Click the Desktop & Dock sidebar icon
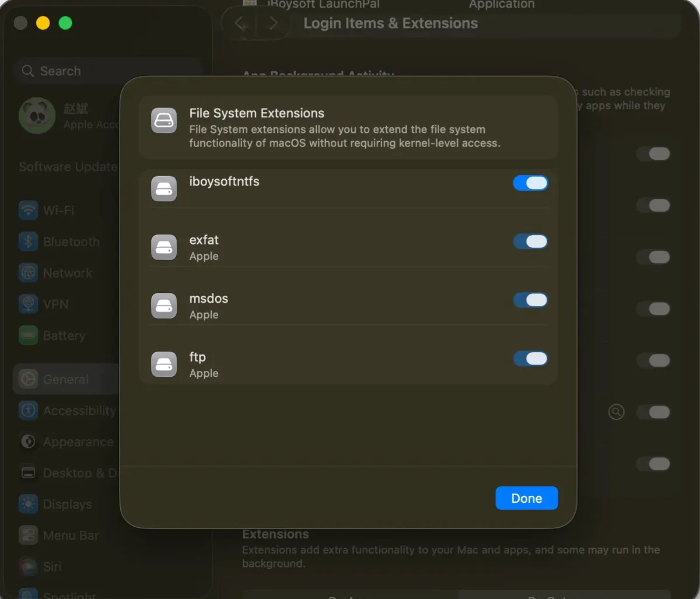The height and width of the screenshot is (599, 700). (x=28, y=473)
